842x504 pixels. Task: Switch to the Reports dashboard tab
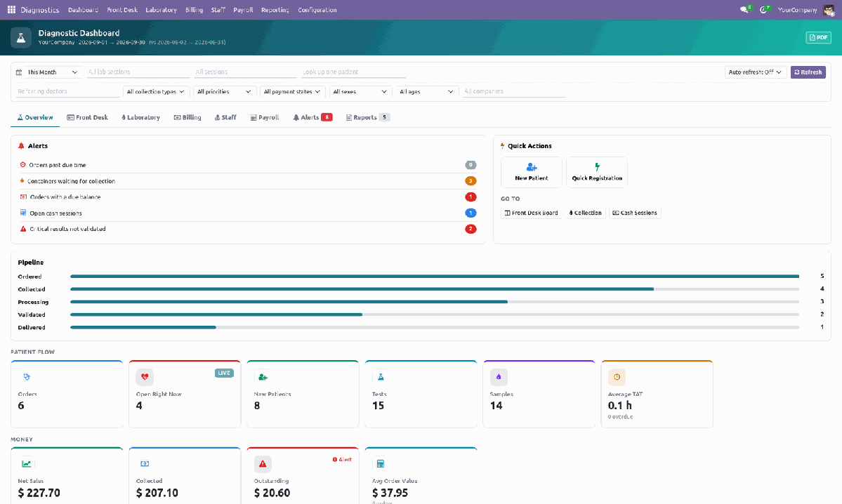coord(368,117)
